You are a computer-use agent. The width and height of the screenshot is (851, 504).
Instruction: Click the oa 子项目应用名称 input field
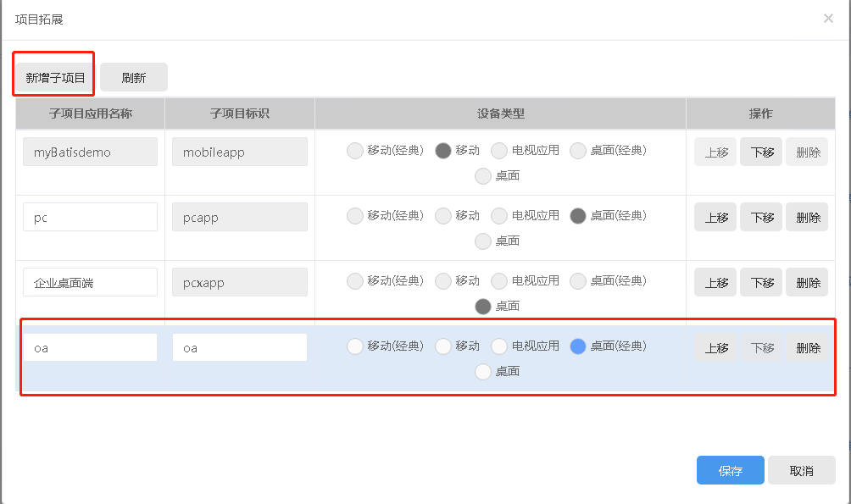pos(90,347)
